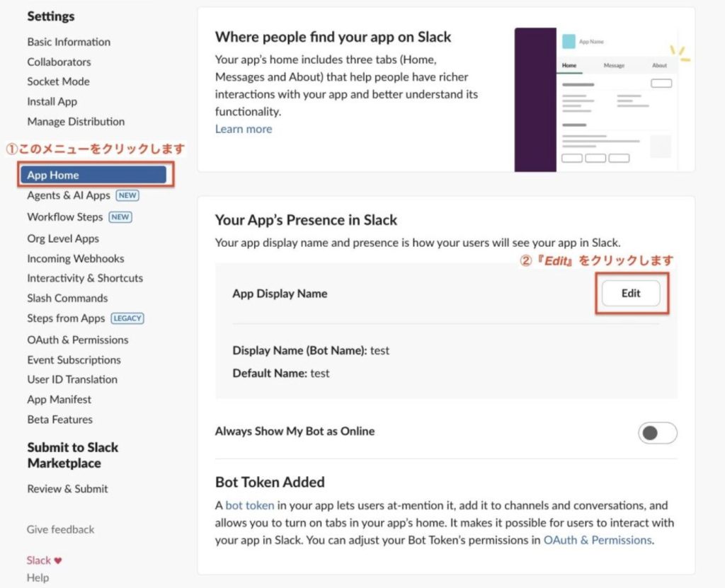Open Incoming Webhooks settings
This screenshot has height=588, width=725.
click(75, 258)
